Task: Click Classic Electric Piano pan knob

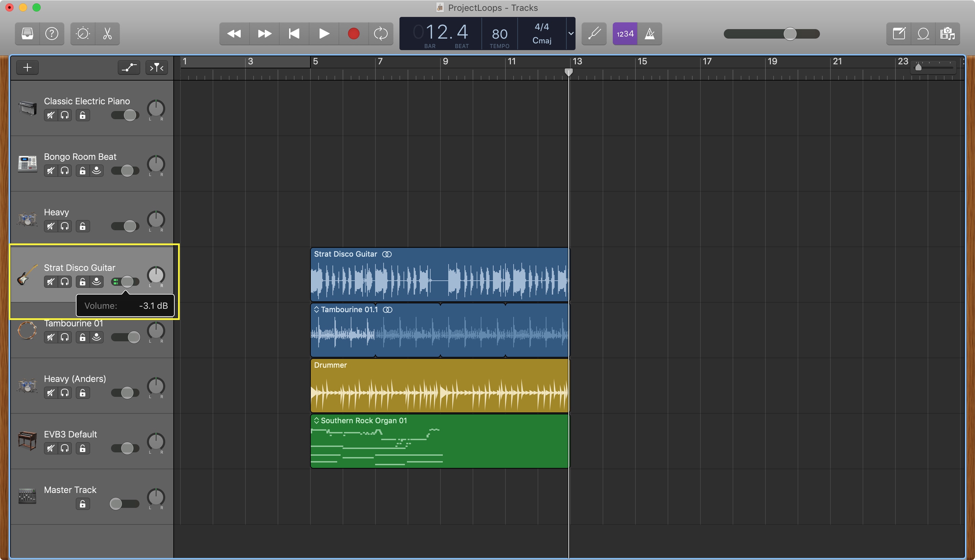Action: tap(156, 108)
